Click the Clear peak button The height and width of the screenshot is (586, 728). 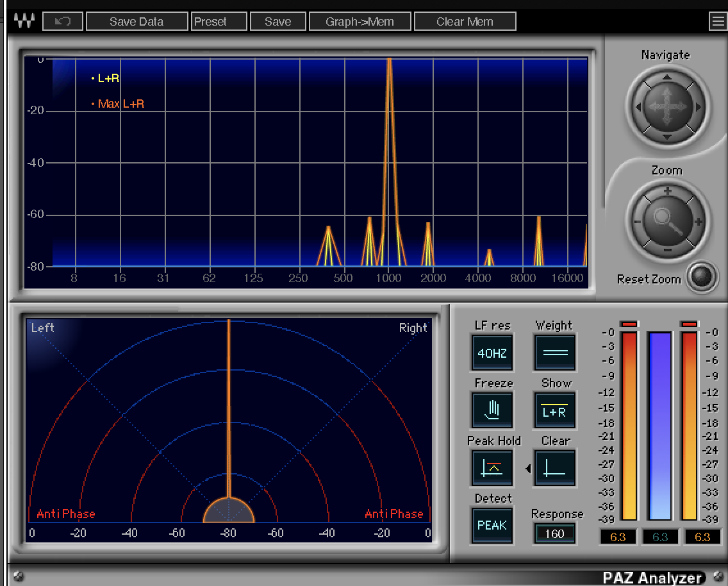pyautogui.click(x=555, y=468)
